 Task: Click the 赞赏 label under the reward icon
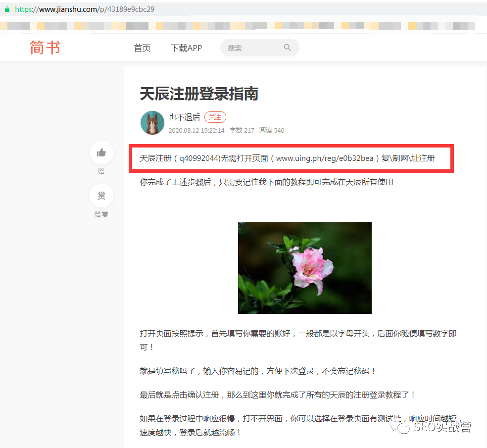click(x=101, y=214)
